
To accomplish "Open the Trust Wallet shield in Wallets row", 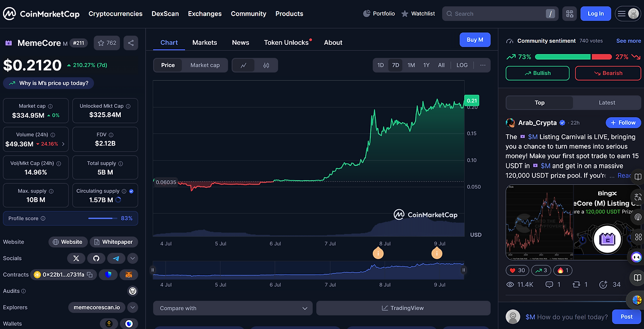I will pyautogui.click(x=129, y=323).
